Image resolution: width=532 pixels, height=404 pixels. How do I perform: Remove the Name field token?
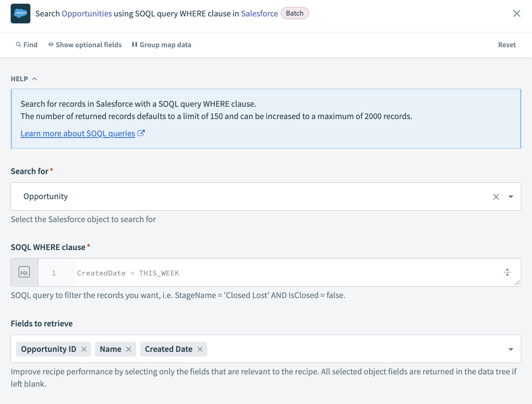[129, 349]
